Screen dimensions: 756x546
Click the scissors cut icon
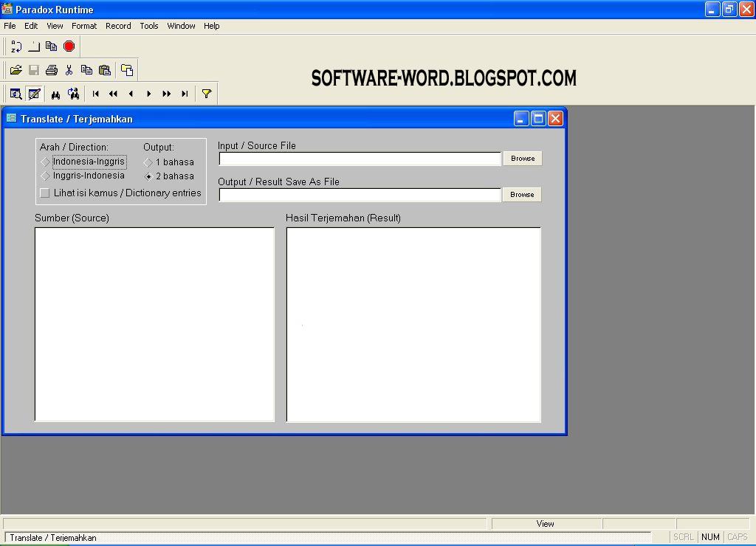[x=69, y=70]
